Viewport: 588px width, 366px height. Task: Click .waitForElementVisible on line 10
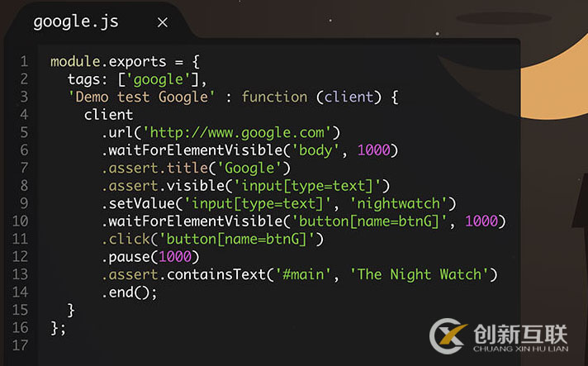point(192,221)
